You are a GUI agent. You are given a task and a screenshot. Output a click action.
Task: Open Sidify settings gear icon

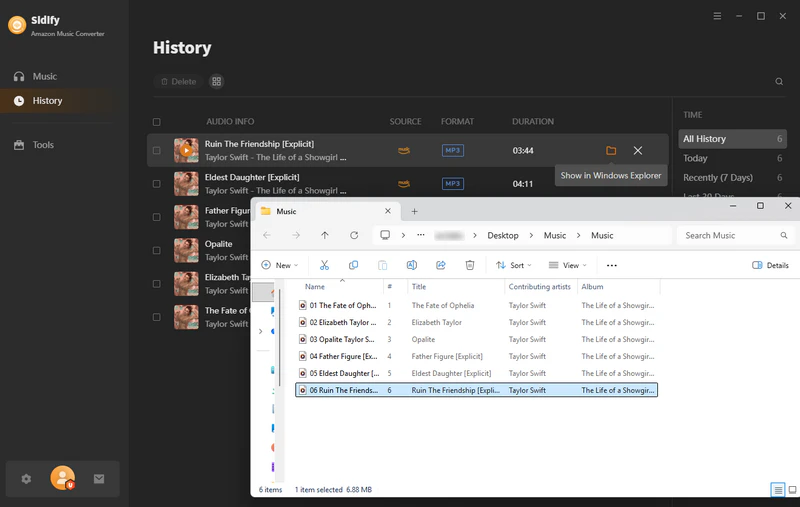pyautogui.click(x=26, y=479)
